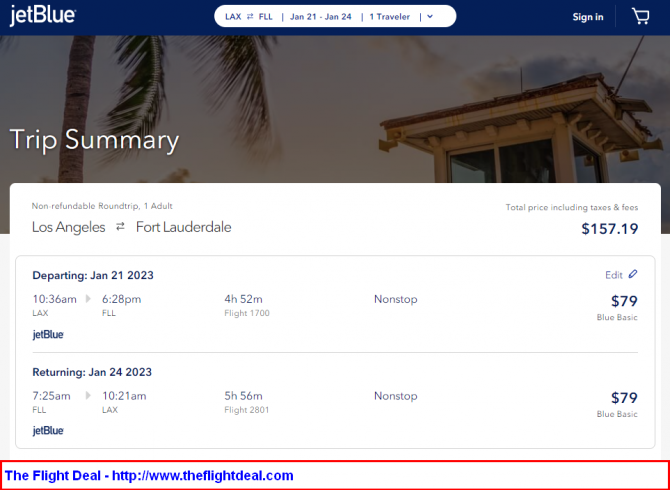Click 'Fort Lauderdale' city name
This screenshot has height=490, width=670.
coord(184,227)
